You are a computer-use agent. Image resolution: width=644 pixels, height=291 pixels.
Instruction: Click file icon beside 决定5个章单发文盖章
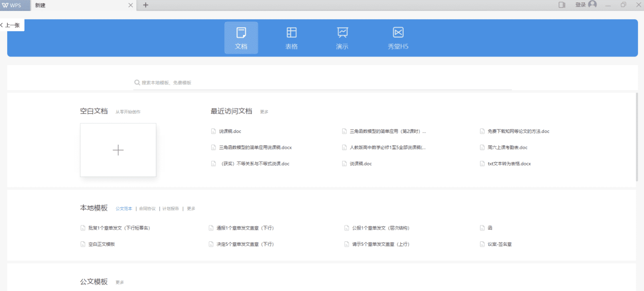coord(211,244)
